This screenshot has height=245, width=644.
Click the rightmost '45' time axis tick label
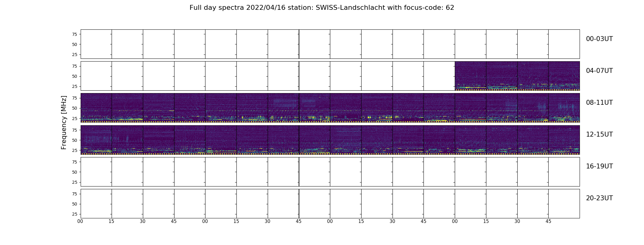548,221
